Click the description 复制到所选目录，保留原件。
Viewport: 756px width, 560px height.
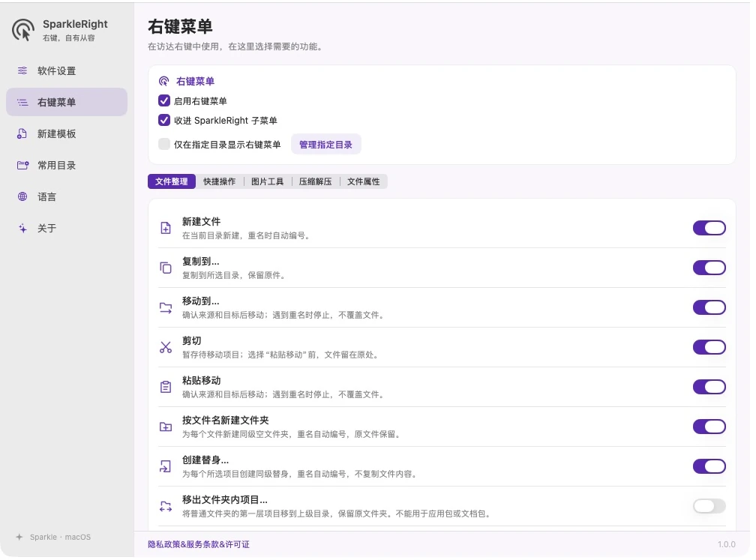click(234, 275)
